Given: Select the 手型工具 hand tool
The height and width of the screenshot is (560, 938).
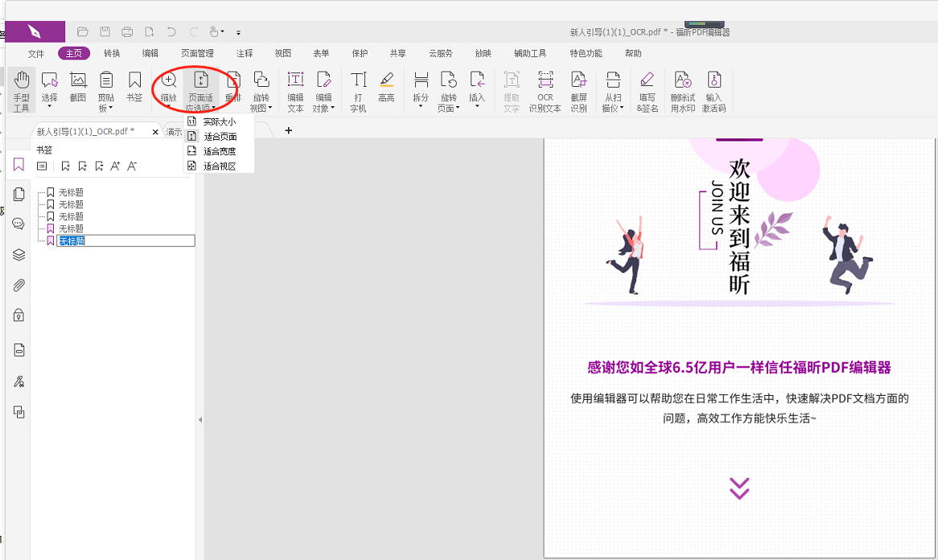Looking at the screenshot, I should coord(20,89).
